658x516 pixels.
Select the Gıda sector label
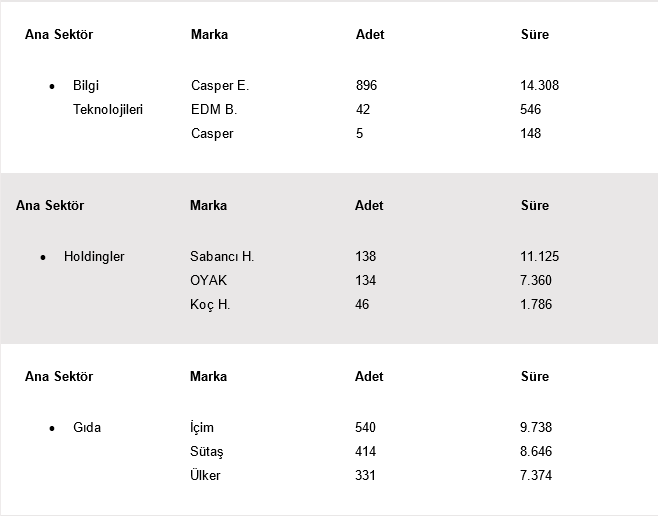[87, 428]
